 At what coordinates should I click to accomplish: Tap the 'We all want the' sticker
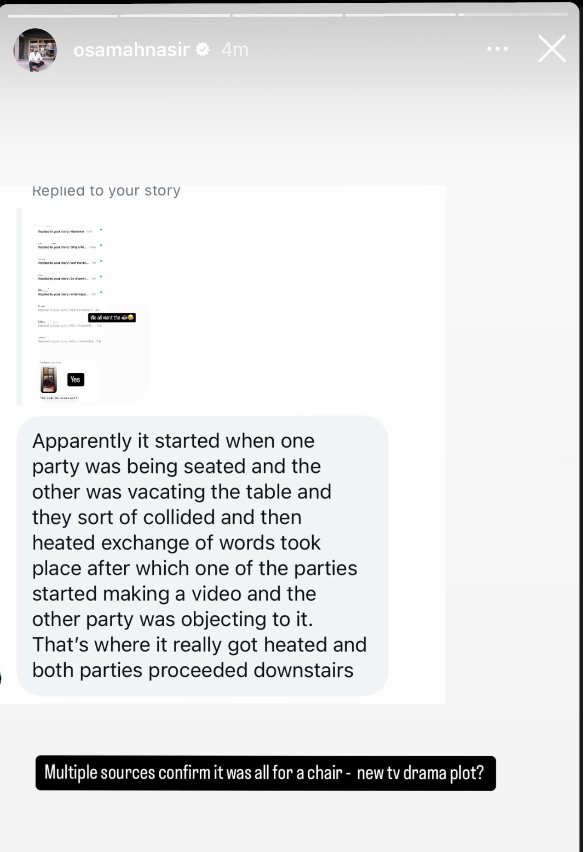coord(112,317)
